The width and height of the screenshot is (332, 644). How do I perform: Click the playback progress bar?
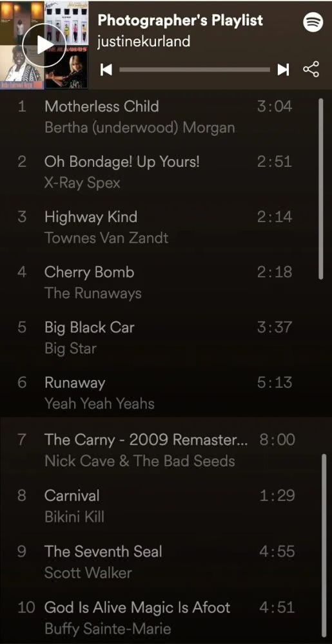pyautogui.click(x=195, y=70)
